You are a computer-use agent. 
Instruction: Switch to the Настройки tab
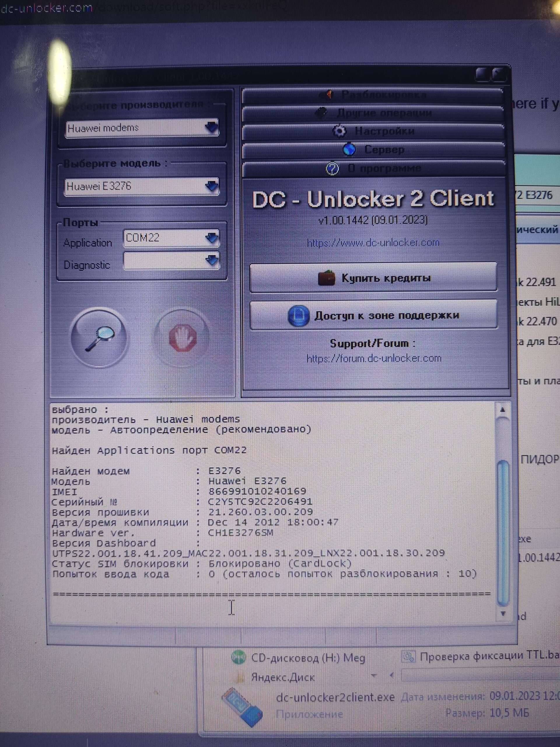pos(373,131)
